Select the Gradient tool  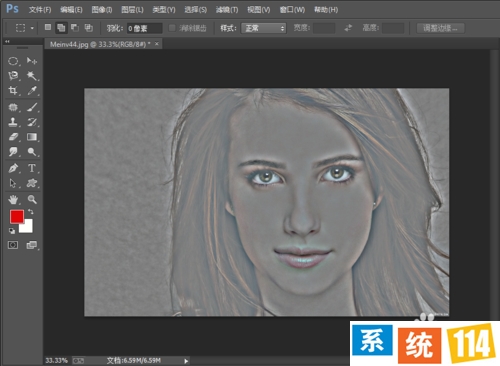tap(32, 137)
